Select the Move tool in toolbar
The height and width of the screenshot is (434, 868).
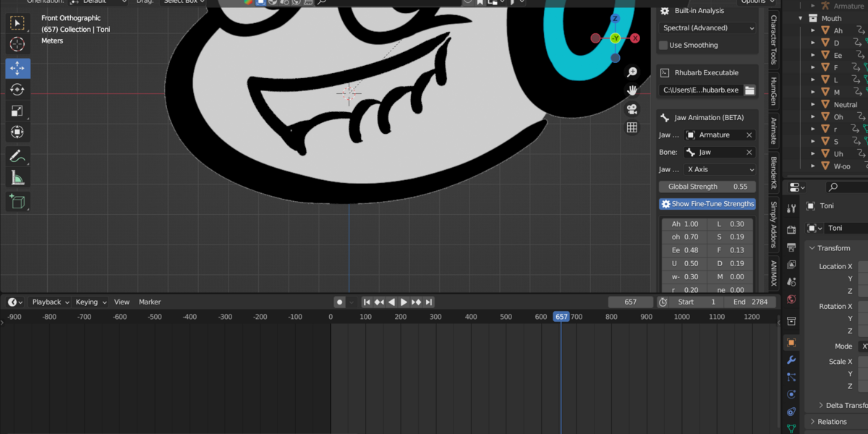tap(17, 68)
